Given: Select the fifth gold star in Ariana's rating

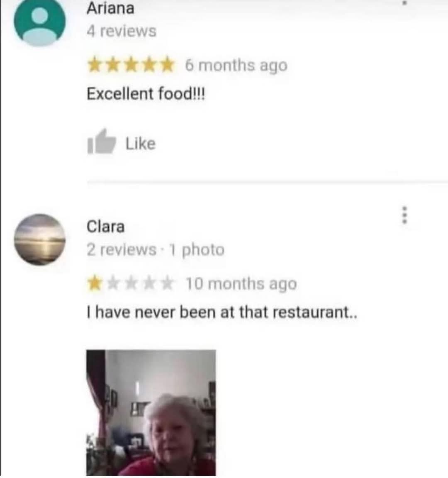Looking at the screenshot, I should pos(167,65).
